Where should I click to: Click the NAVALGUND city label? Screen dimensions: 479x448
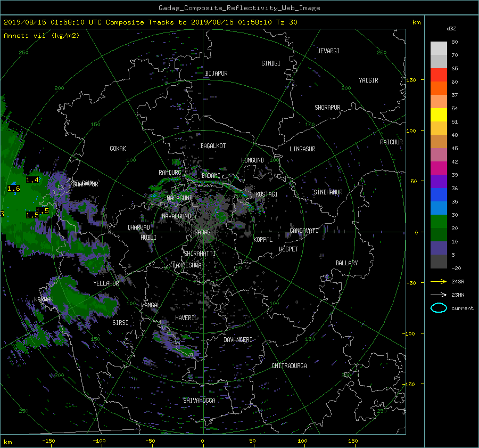tap(176, 216)
